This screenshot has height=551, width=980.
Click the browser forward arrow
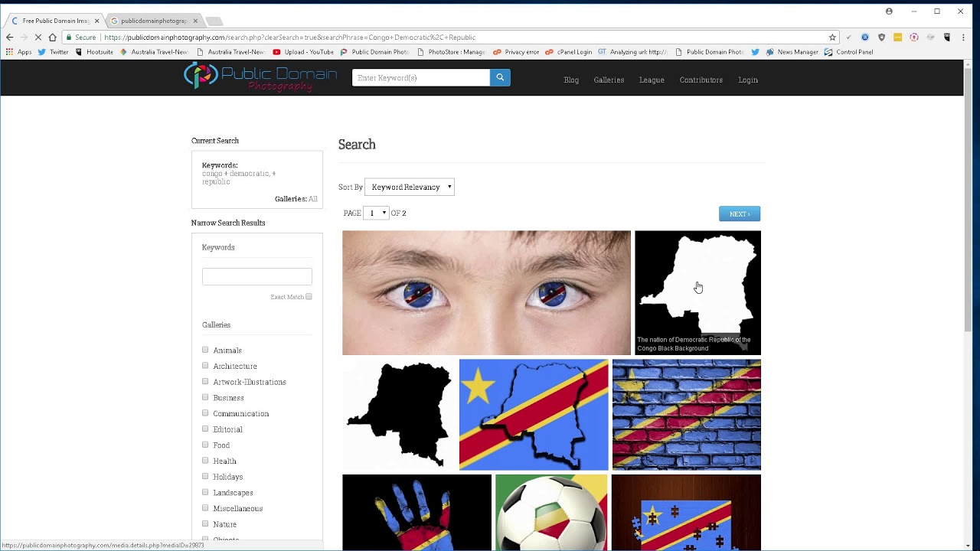point(24,37)
